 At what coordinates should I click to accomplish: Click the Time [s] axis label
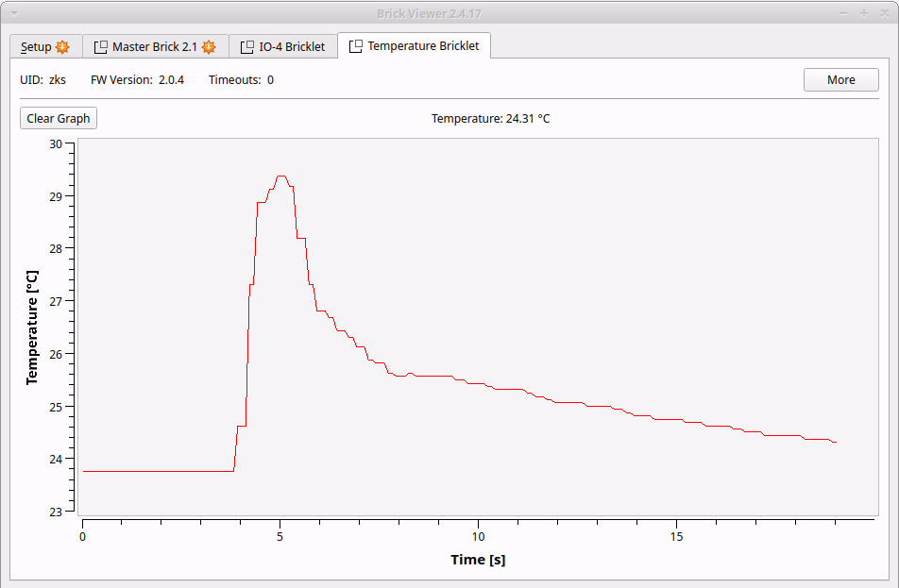point(477,560)
